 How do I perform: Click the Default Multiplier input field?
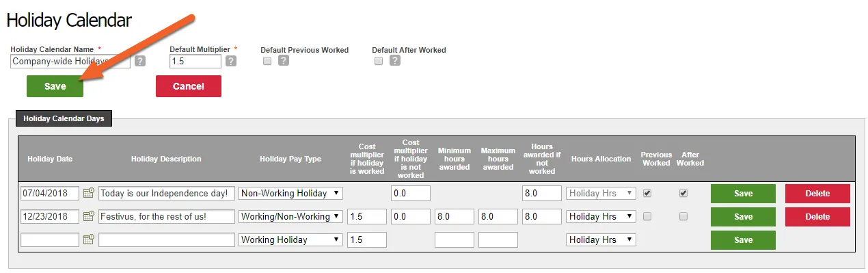click(195, 62)
